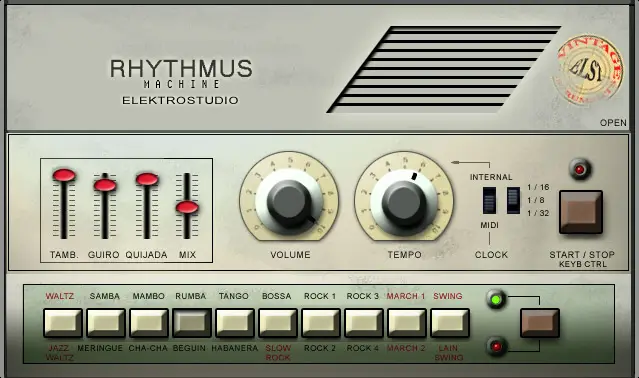639x378 pixels.
Task: Select the March 1 rhythm button
Action: (407, 323)
